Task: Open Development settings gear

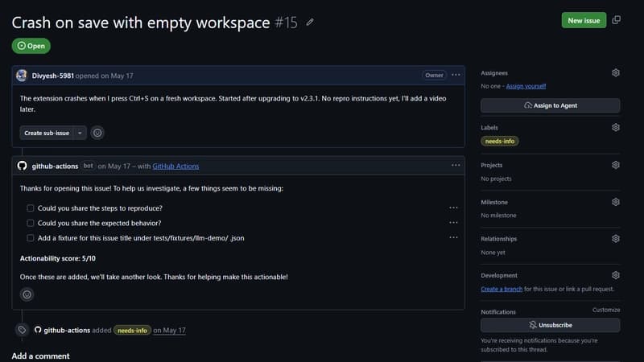Action: [x=615, y=275]
